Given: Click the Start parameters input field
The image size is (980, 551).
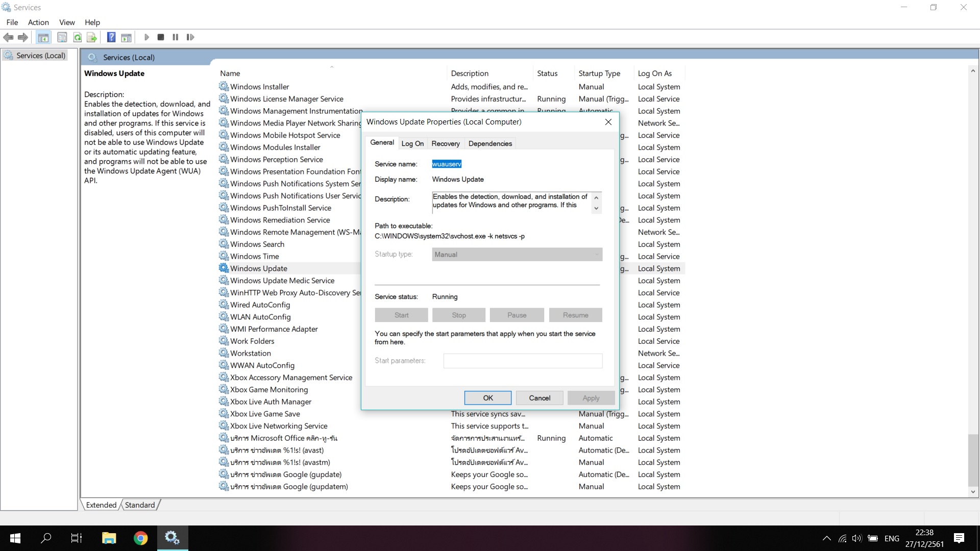Looking at the screenshot, I should pos(523,361).
